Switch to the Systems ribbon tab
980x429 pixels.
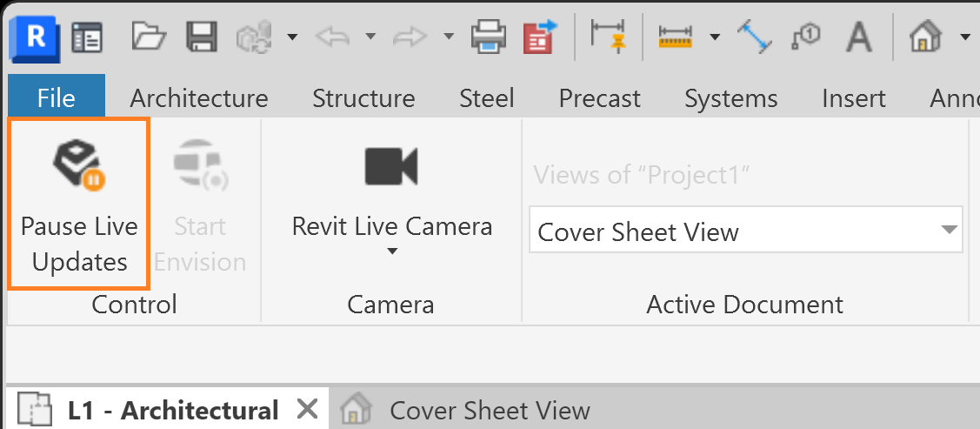coord(730,98)
